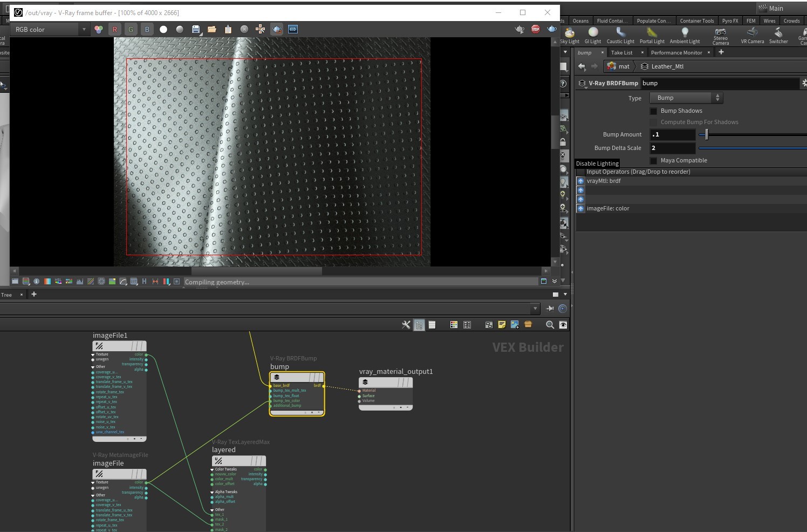807x532 pixels.
Task: Select the Portal Light shelf tool
Action: (652, 36)
